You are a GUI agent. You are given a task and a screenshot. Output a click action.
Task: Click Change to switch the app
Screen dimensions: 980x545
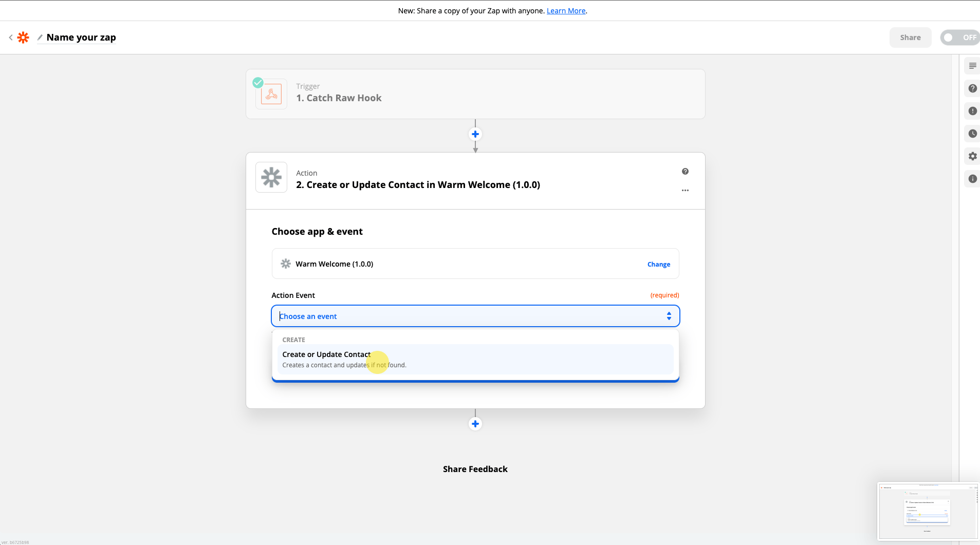tap(659, 264)
